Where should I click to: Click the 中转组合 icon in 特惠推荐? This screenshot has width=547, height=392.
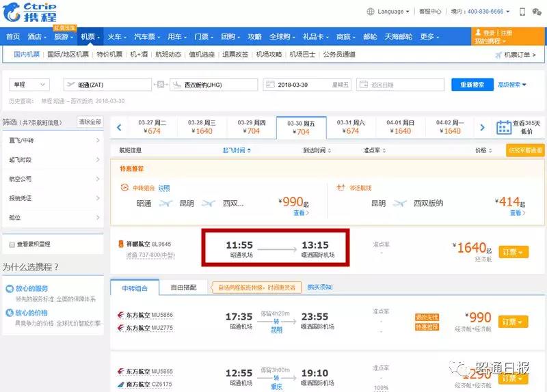124,187
